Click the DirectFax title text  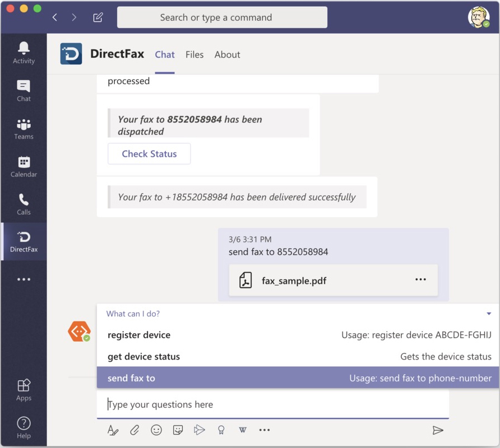(117, 54)
